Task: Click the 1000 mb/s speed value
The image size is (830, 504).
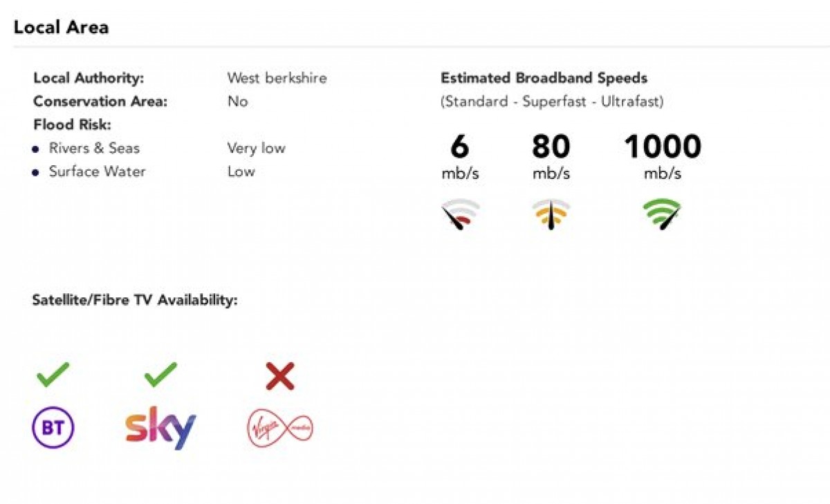Action: click(x=663, y=157)
